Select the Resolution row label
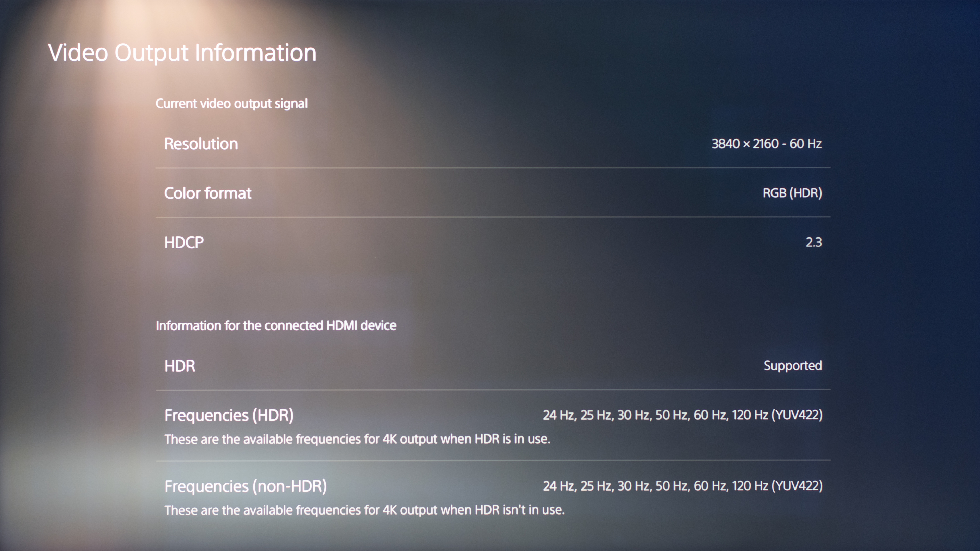 201,144
